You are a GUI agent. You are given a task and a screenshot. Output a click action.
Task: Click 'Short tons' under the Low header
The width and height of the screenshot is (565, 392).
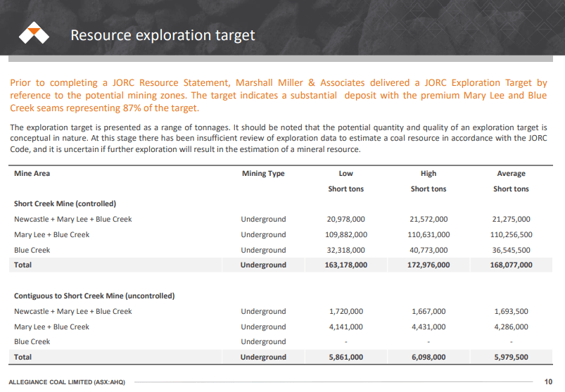345,189
